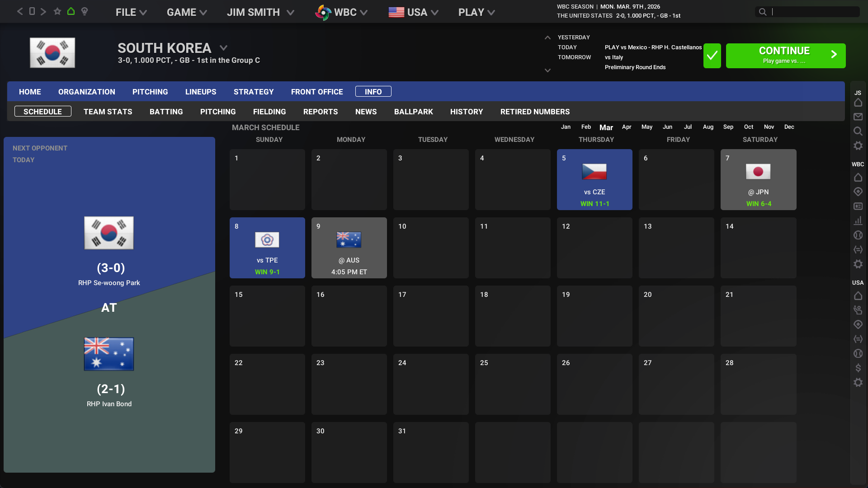Open the WBC statistics bar chart icon
Screen dimensions: 868x488
pos(858,221)
